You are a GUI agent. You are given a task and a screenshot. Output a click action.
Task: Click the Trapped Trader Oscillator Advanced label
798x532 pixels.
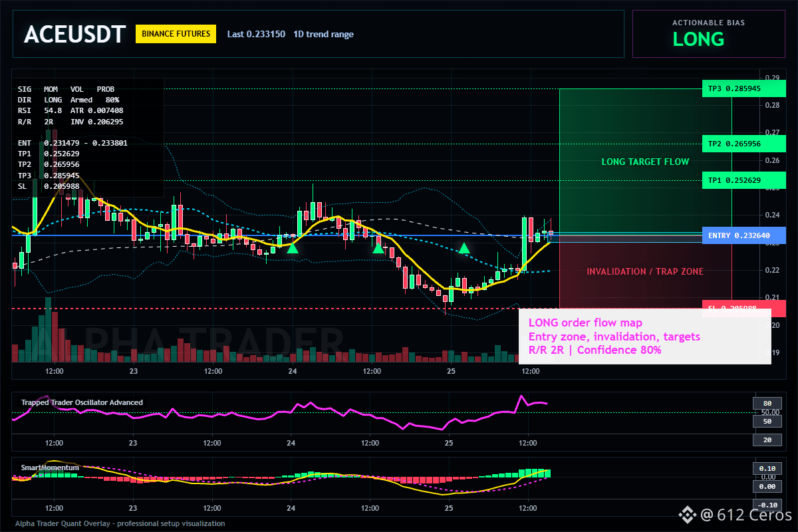click(x=82, y=402)
